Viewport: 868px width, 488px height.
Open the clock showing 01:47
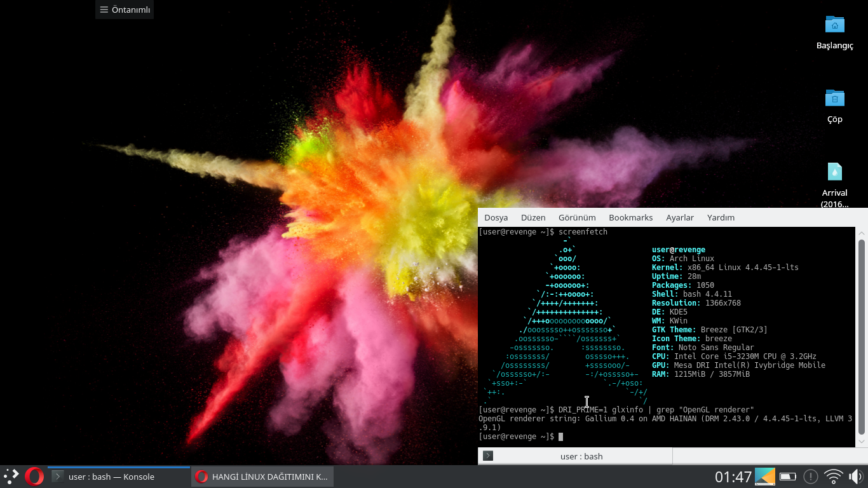pos(733,477)
